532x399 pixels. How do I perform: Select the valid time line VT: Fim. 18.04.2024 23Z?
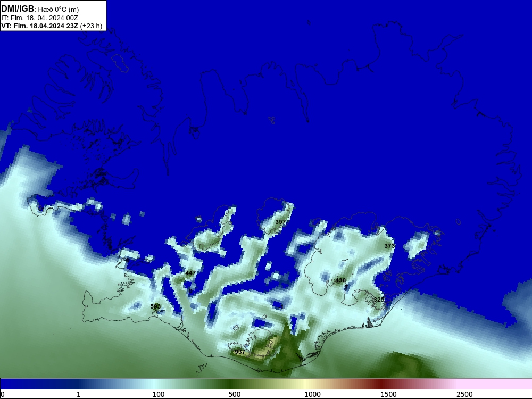pyautogui.click(x=40, y=26)
